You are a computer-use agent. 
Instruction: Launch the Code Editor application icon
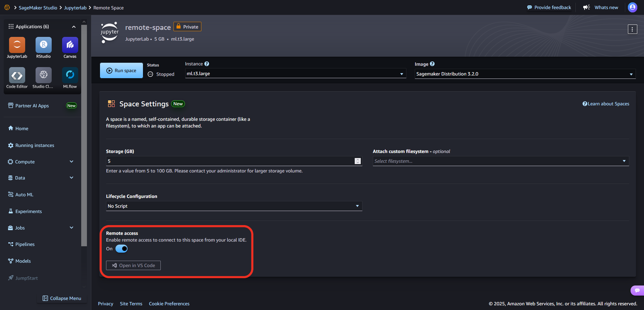[17, 75]
